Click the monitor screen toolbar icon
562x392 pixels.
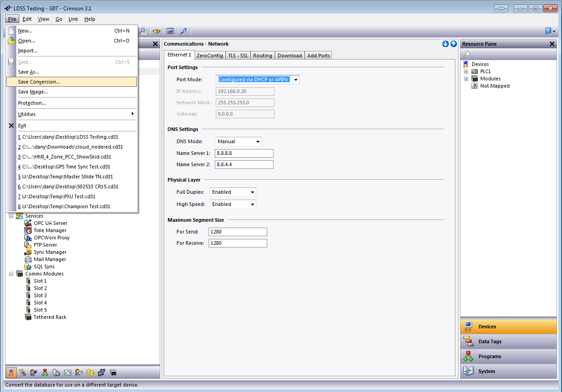click(170, 31)
